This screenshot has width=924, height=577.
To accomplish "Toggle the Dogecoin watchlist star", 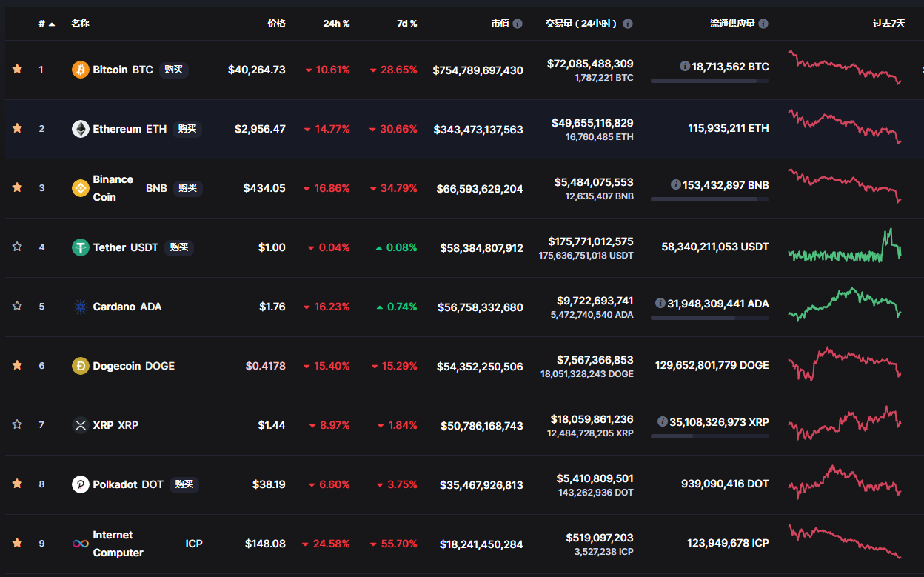I will 17,365.
